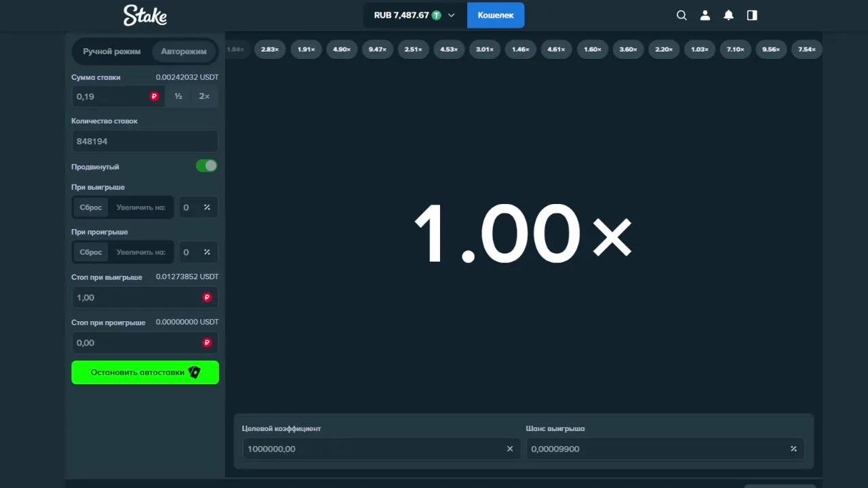868x488 pixels.
Task: Open the user profile icon
Action: point(705,16)
